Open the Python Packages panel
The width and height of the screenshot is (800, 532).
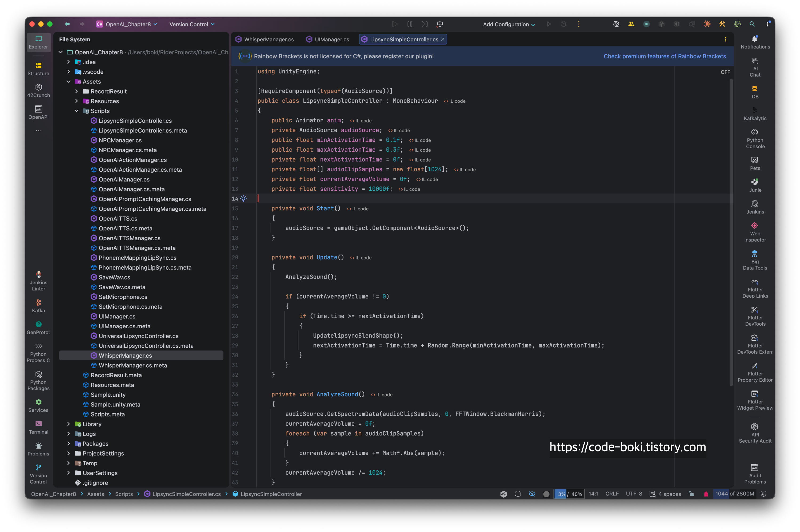pos(38,381)
